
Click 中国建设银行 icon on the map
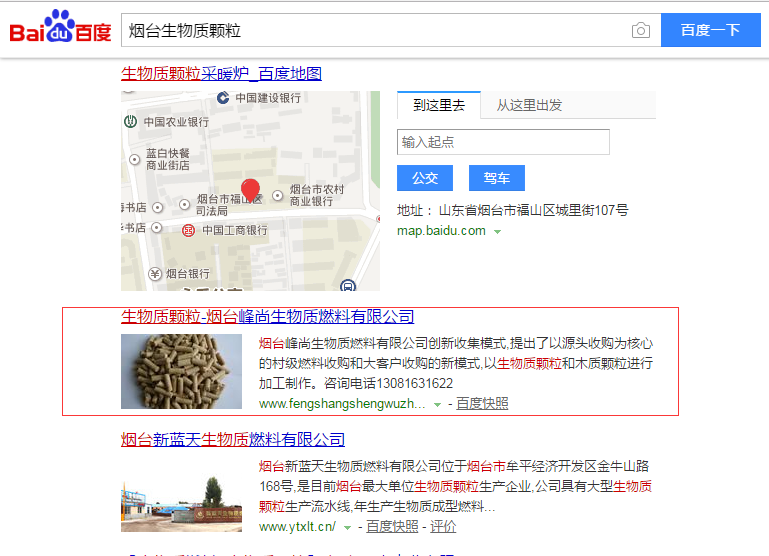pyautogui.click(x=223, y=98)
